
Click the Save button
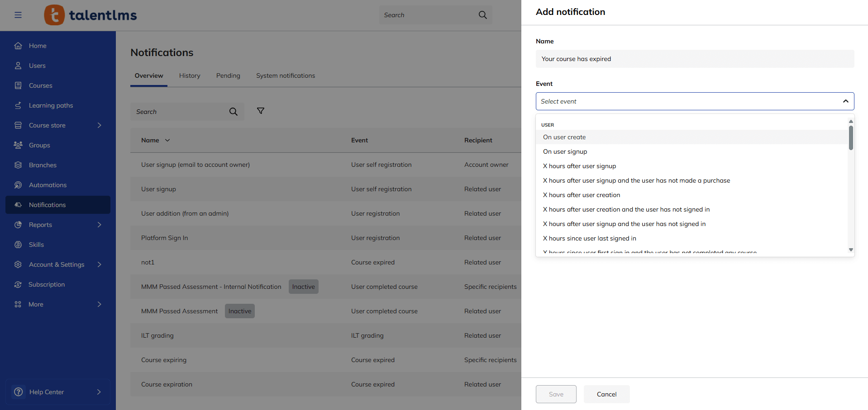[556, 394]
